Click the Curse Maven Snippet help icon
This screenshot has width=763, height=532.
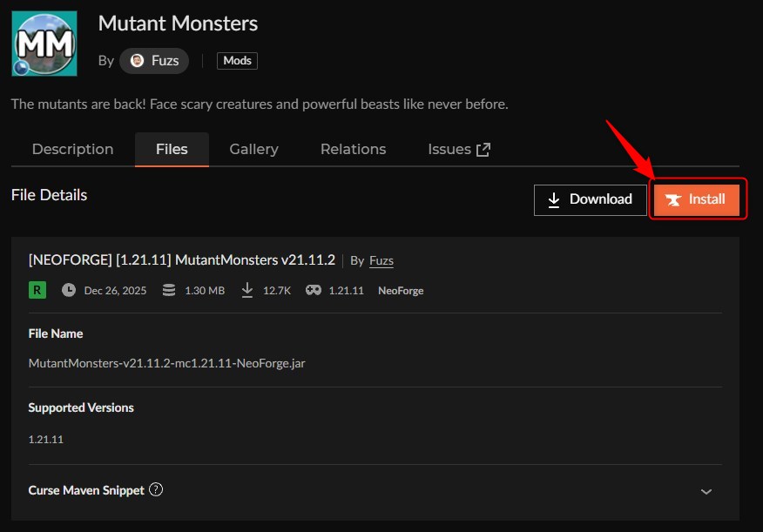pyautogui.click(x=156, y=490)
